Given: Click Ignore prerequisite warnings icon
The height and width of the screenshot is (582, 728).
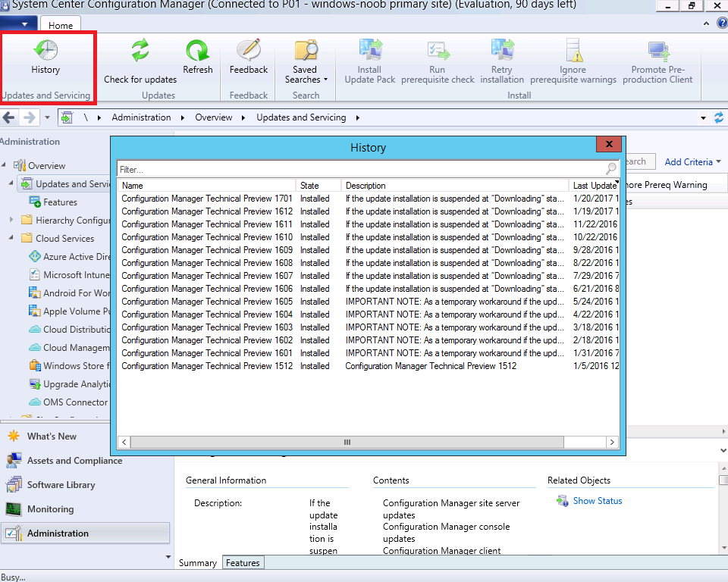Looking at the screenshot, I should pyautogui.click(x=573, y=50).
